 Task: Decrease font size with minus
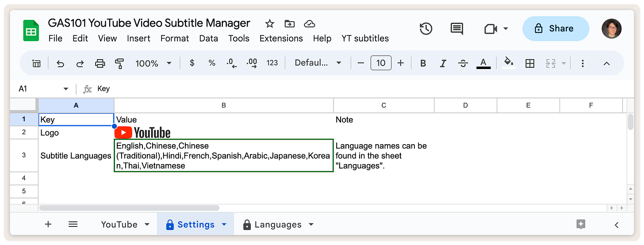point(360,63)
